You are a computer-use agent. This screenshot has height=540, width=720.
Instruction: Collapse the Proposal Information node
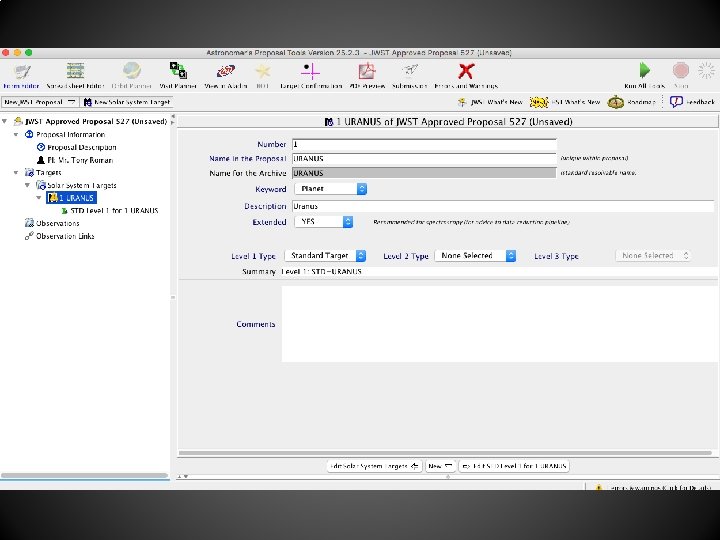click(16, 135)
